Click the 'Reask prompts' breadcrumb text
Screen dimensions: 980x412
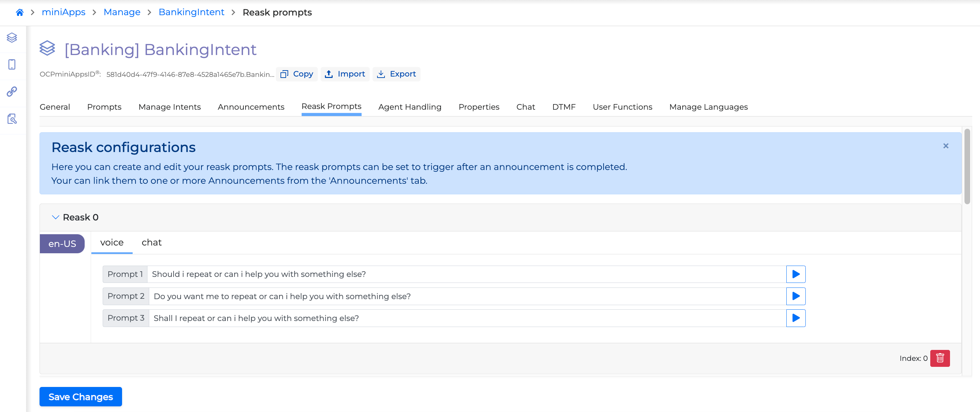tap(277, 13)
